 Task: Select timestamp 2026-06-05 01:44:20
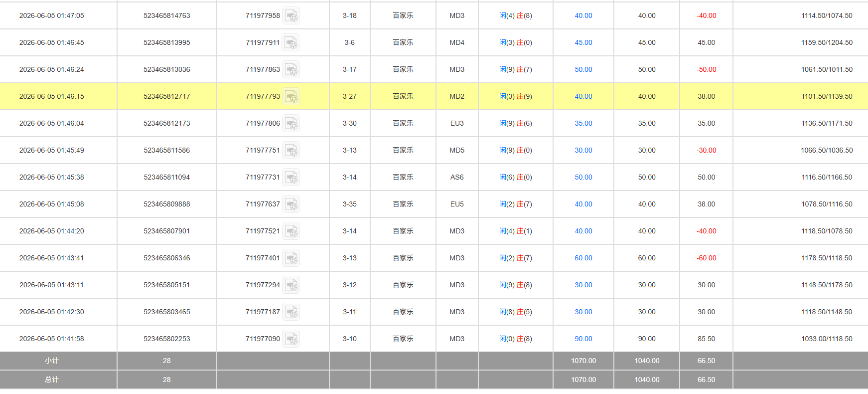point(52,231)
